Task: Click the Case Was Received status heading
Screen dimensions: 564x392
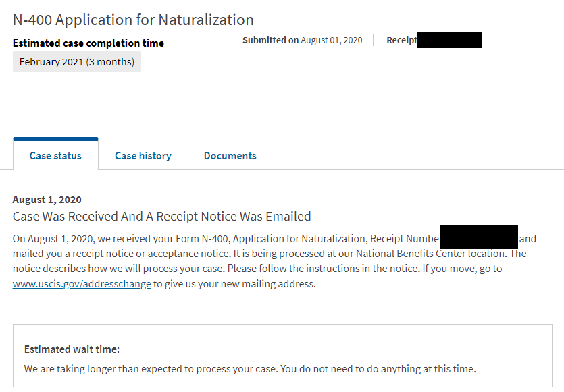Action: pos(162,217)
